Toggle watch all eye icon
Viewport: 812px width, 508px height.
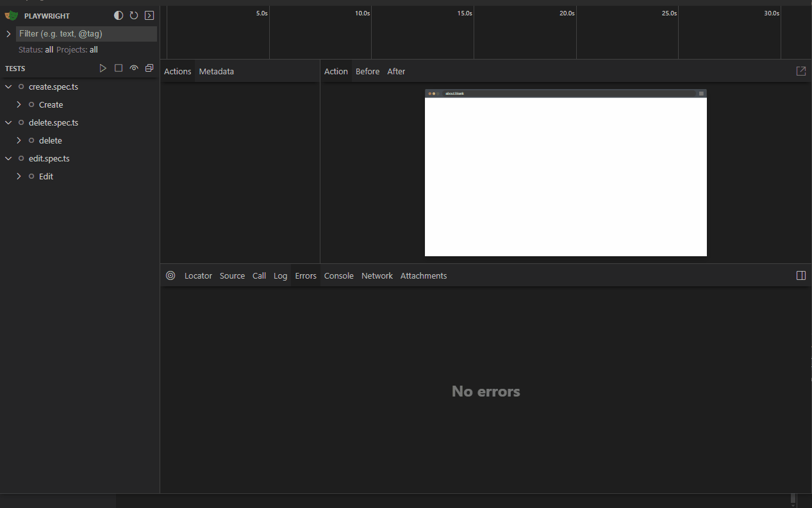point(134,68)
